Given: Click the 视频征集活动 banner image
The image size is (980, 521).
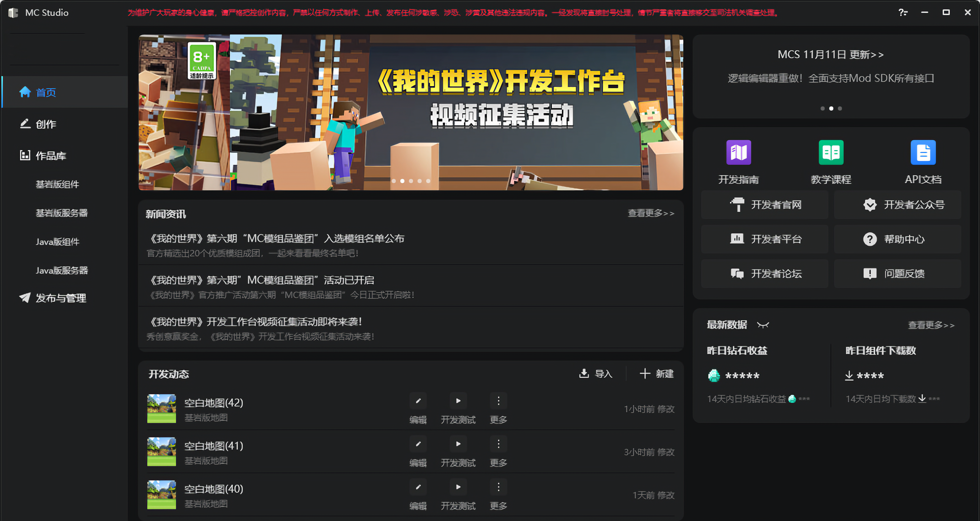Looking at the screenshot, I should (411, 112).
